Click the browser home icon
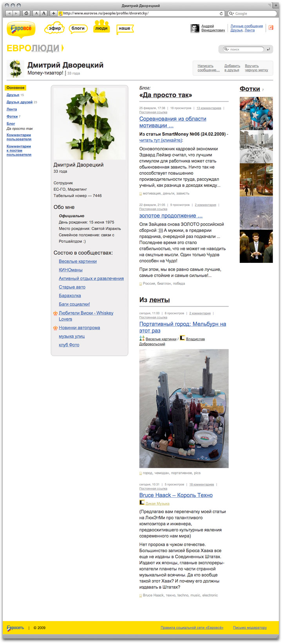282x644 pixels. [26, 13]
